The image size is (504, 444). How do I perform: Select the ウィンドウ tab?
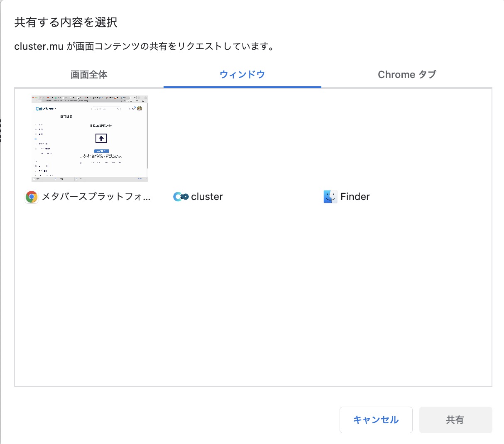point(242,74)
